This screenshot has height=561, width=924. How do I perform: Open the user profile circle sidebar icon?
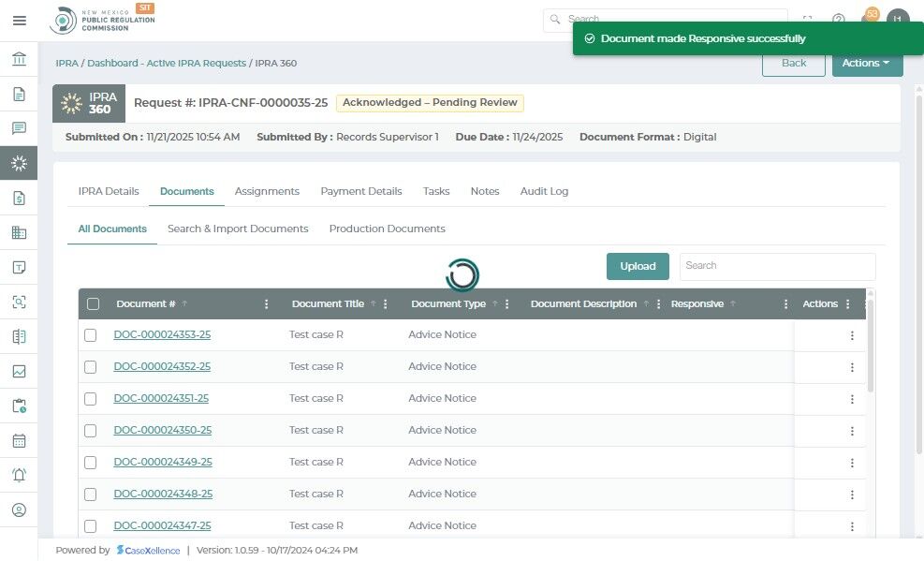19,509
